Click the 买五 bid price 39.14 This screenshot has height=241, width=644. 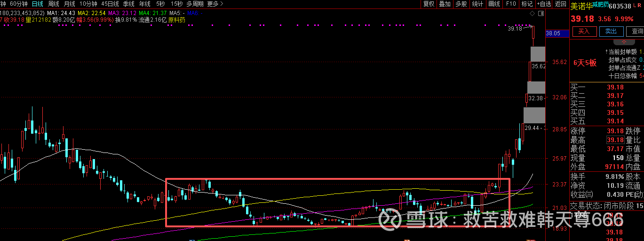(x=615, y=121)
